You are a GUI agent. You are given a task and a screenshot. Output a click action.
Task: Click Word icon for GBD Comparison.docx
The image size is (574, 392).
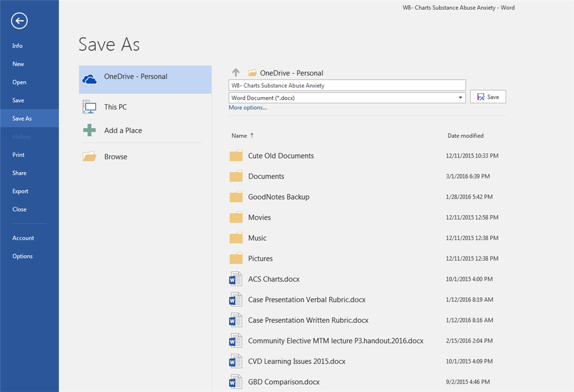(x=235, y=381)
